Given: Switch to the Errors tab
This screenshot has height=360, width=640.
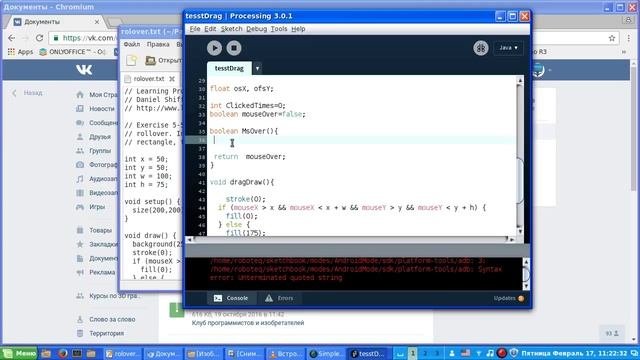Looking at the screenshot, I should tap(279, 298).
